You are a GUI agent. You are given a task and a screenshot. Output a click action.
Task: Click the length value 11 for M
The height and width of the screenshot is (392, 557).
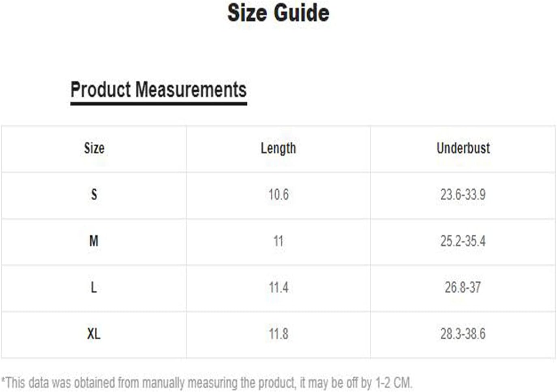coord(278,241)
